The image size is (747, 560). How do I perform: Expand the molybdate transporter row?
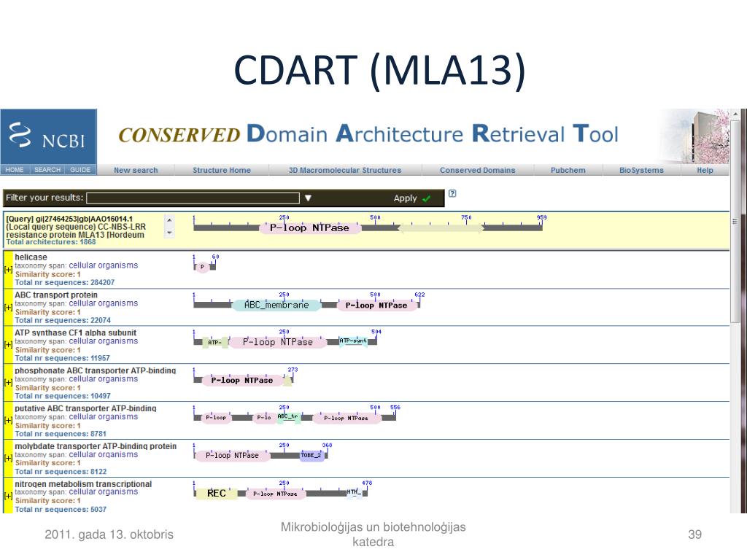coord(8,458)
